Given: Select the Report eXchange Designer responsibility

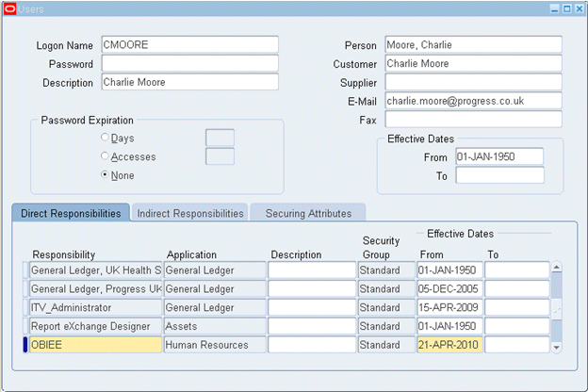Looking at the screenshot, I should click(x=95, y=326).
